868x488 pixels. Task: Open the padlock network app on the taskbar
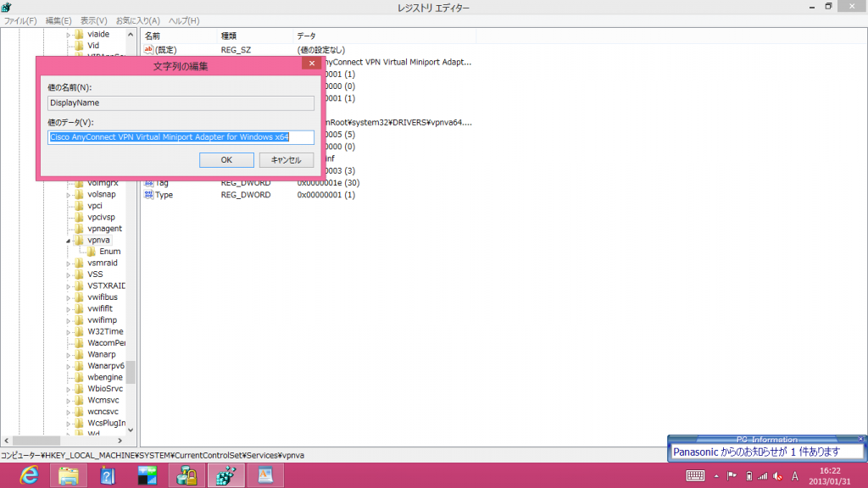[x=186, y=475]
